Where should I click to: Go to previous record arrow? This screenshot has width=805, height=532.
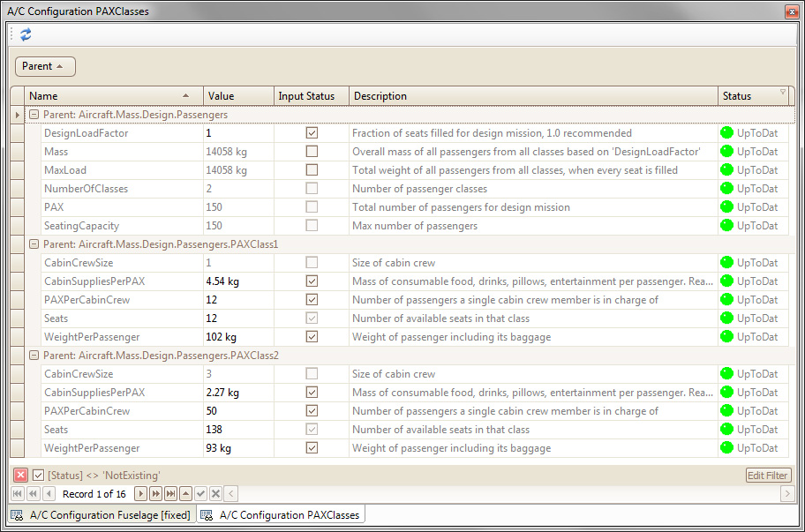(x=49, y=493)
